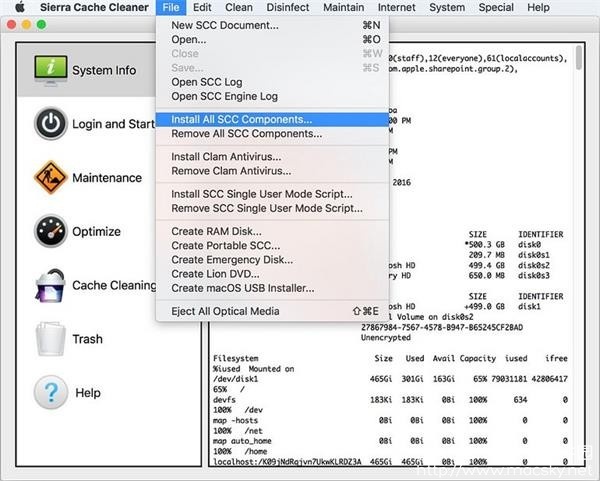Click the disk0s2 identifier text
Screen dimensions: 600x481
534,265
